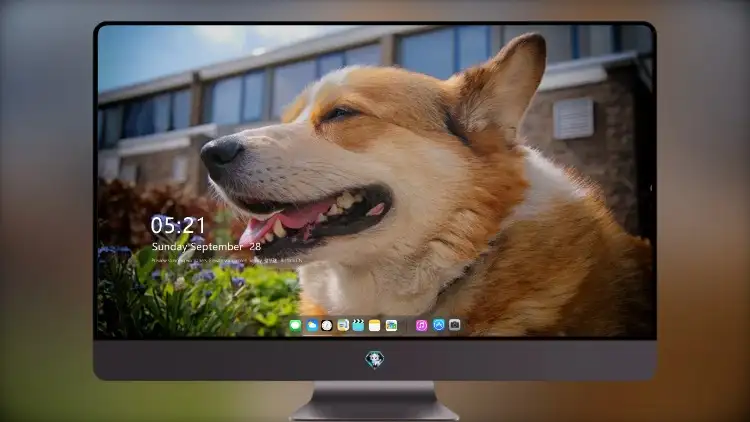Click the Sunday September 28 date text
The image size is (750, 422).
(x=206, y=247)
